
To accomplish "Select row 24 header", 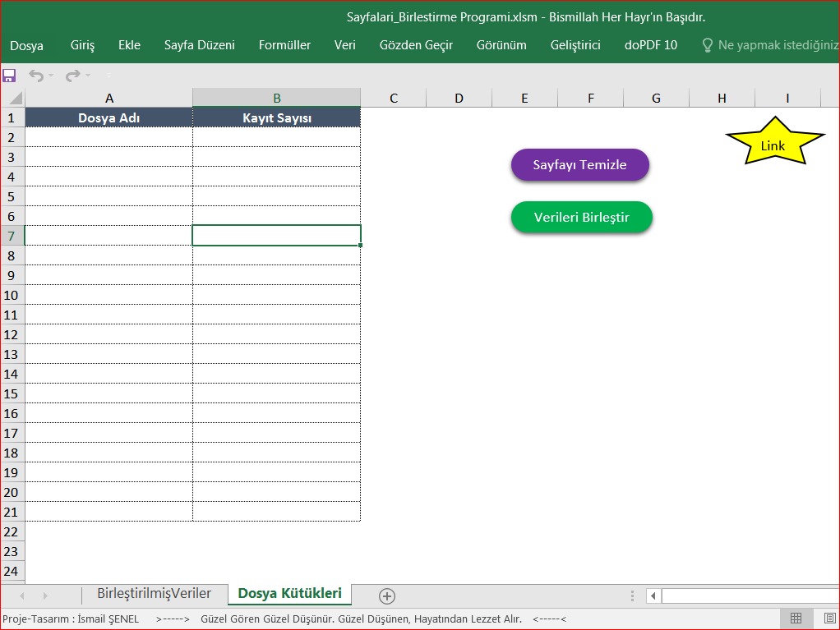I will [12, 571].
